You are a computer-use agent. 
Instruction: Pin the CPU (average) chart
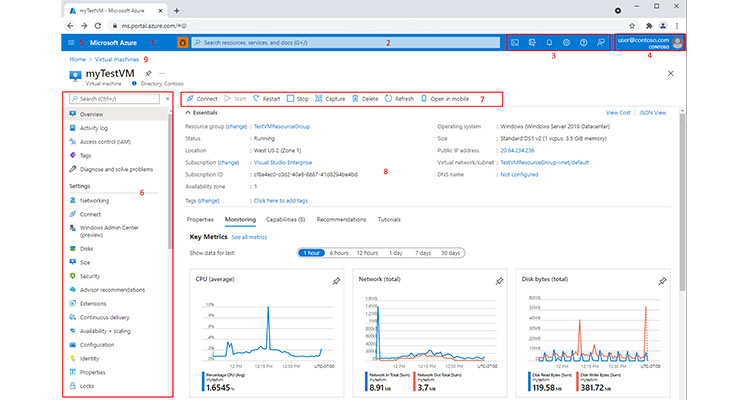point(336,281)
